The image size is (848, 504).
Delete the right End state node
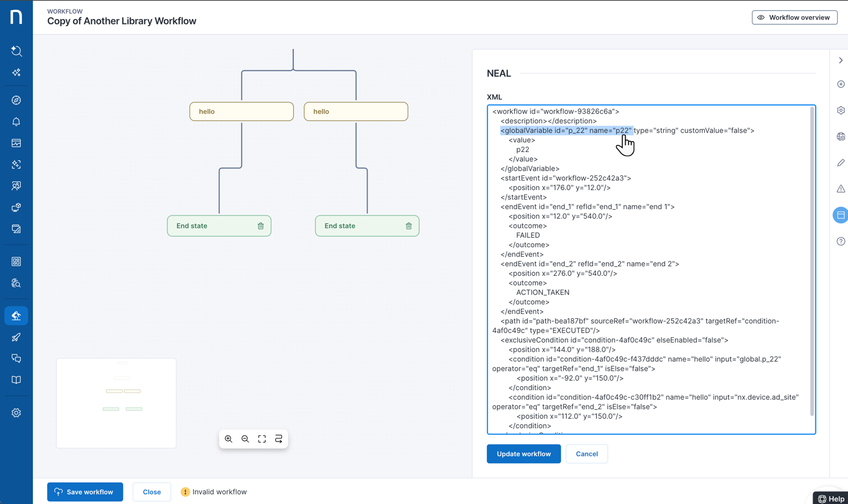pos(409,226)
